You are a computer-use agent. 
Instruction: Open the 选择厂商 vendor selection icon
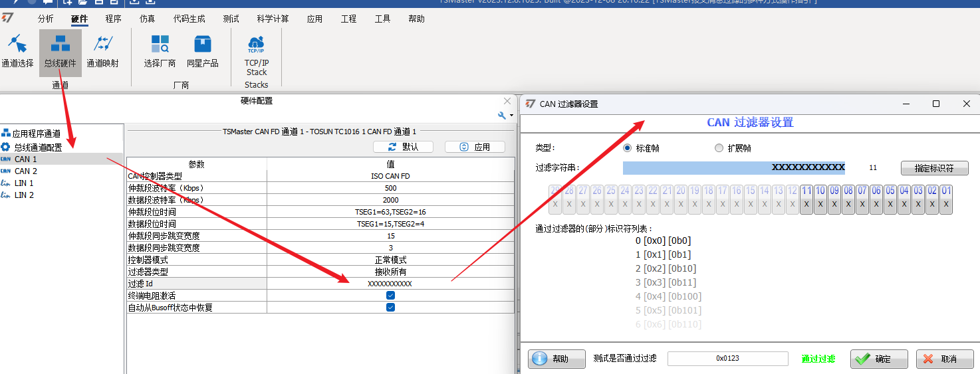coord(160,52)
